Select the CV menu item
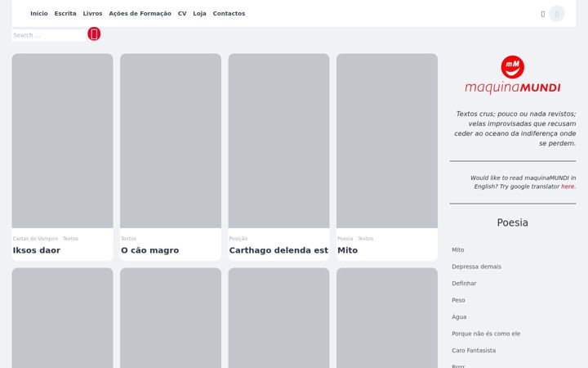This screenshot has height=368, width=588. point(182,14)
